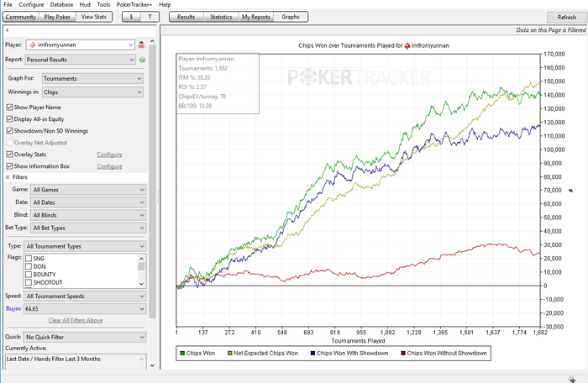
Task: Open the Database menu
Action: 61,4
